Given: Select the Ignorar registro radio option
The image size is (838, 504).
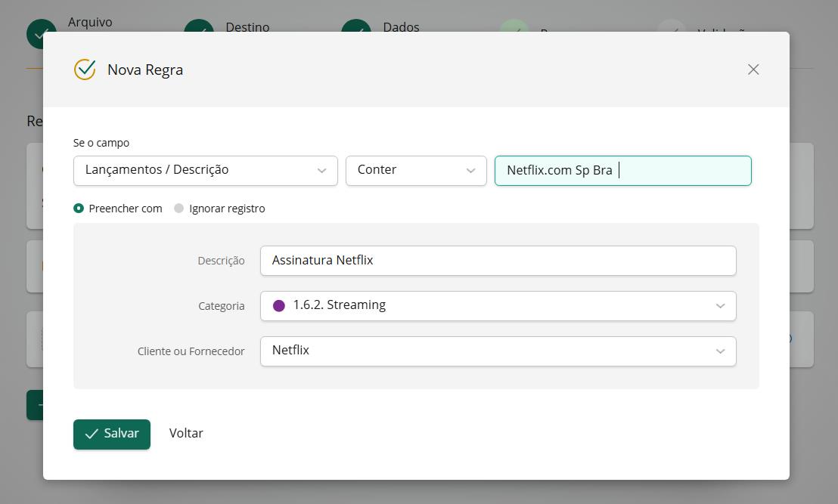Looking at the screenshot, I should click(178, 209).
